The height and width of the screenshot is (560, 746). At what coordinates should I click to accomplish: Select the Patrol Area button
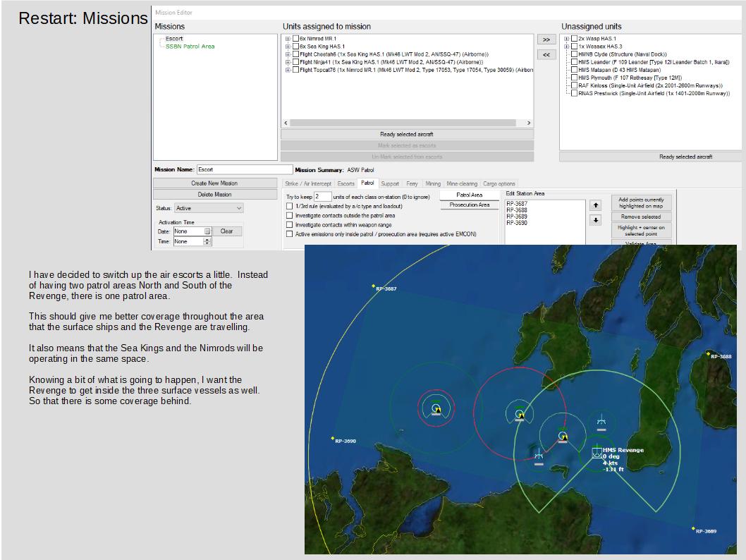469,195
